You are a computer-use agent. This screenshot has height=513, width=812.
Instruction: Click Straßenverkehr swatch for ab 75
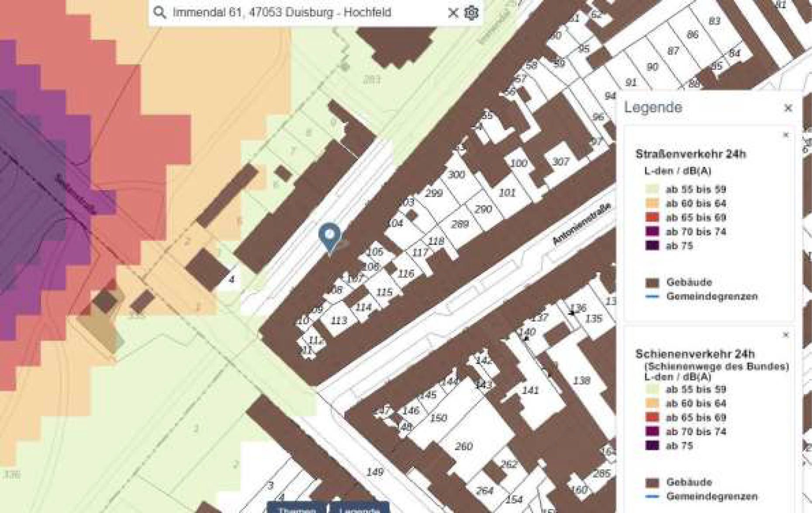[652, 245]
